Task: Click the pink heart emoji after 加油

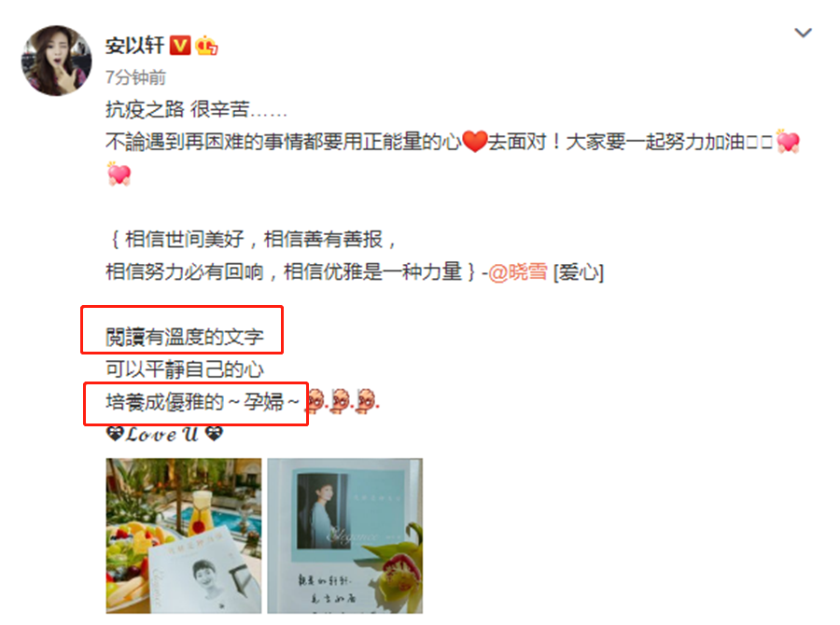Action: (787, 142)
